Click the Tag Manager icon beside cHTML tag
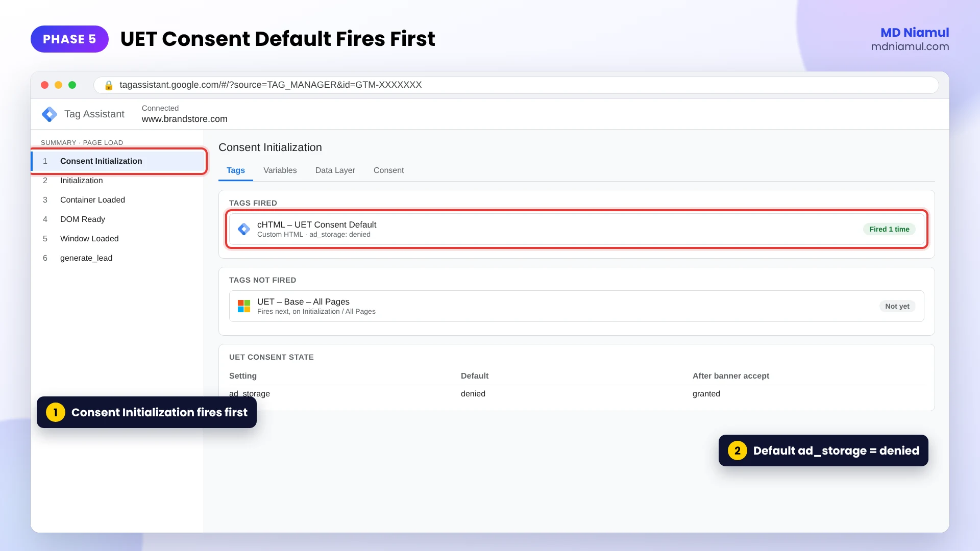The width and height of the screenshot is (980, 551). click(x=244, y=229)
